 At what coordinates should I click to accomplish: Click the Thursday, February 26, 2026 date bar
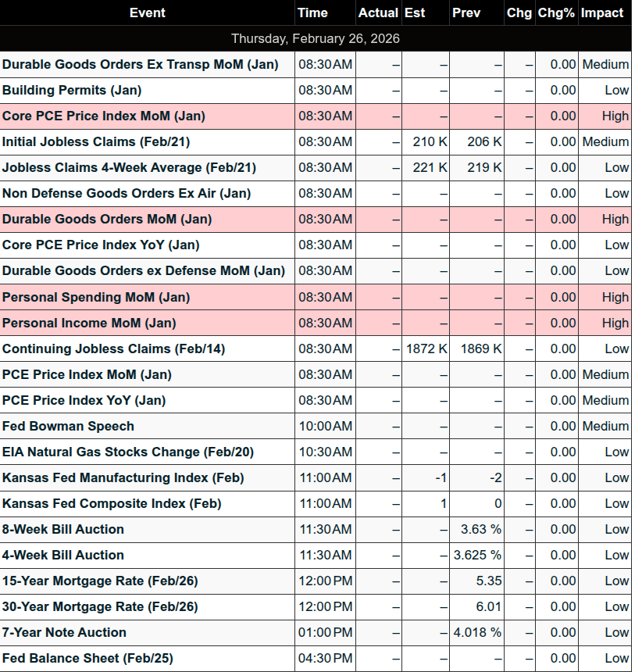coord(316,38)
